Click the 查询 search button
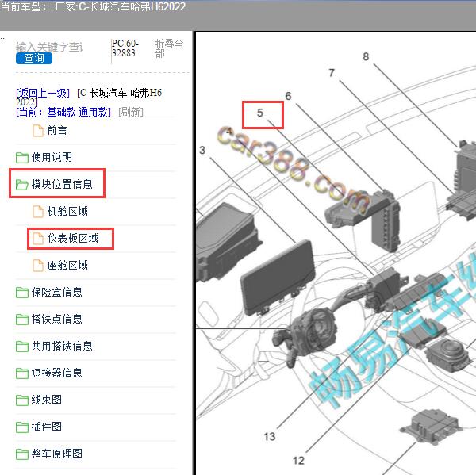This screenshot has height=475, width=476. (34, 58)
